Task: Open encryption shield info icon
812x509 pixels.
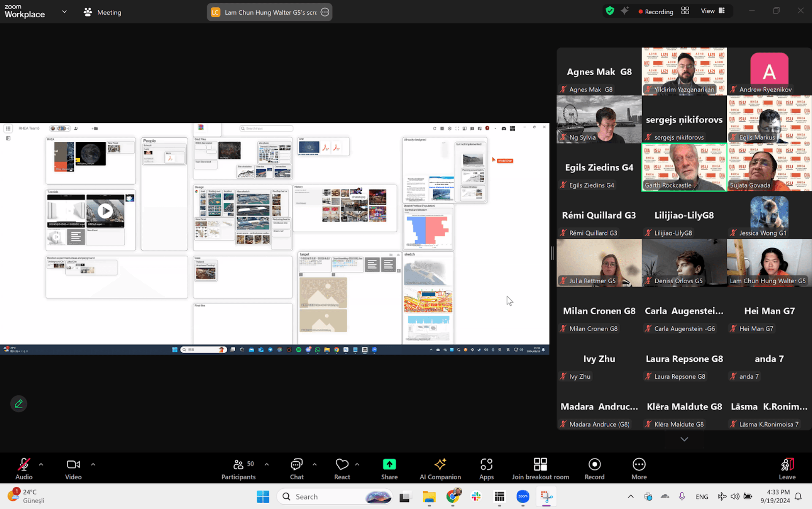Action: pyautogui.click(x=609, y=11)
